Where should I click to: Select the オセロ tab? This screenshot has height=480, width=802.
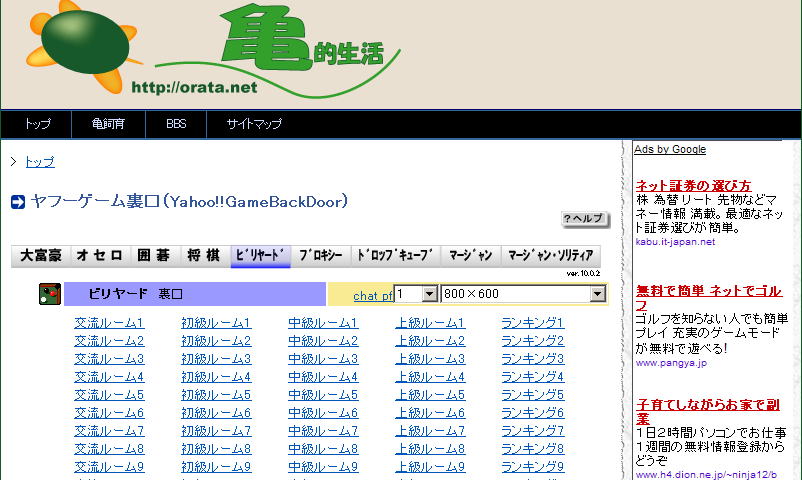(x=100, y=256)
